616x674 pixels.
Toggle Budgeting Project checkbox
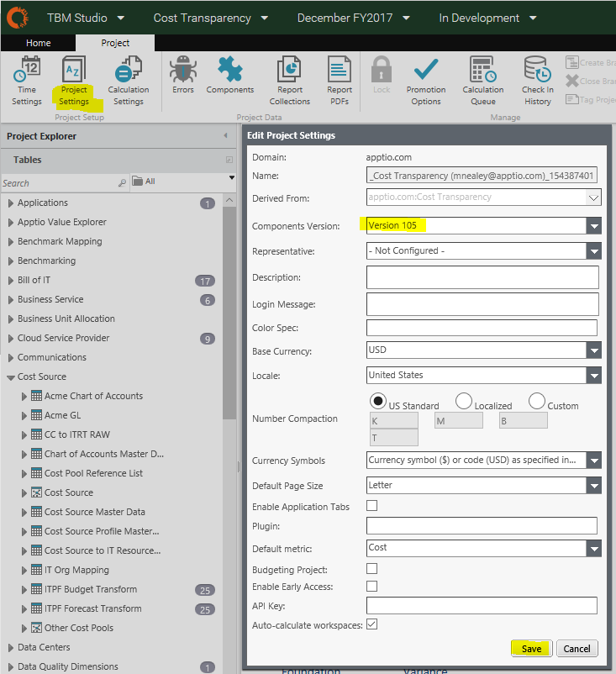(371, 569)
